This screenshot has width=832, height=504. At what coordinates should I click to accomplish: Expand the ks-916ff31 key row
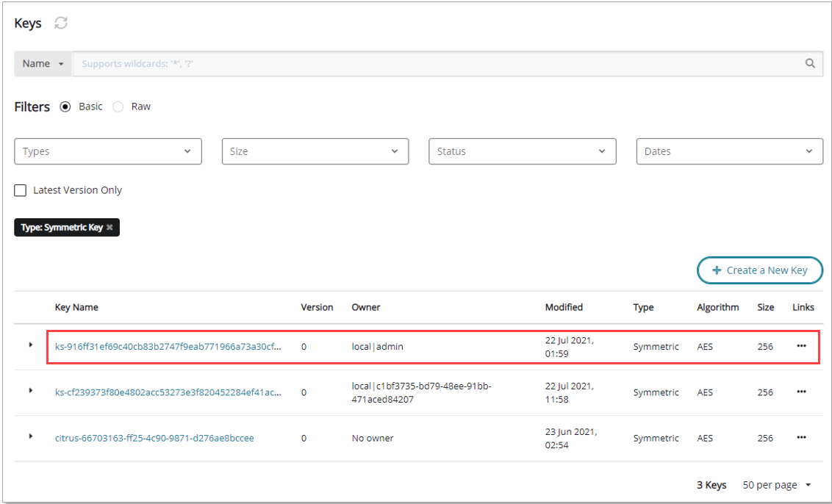[x=31, y=345]
